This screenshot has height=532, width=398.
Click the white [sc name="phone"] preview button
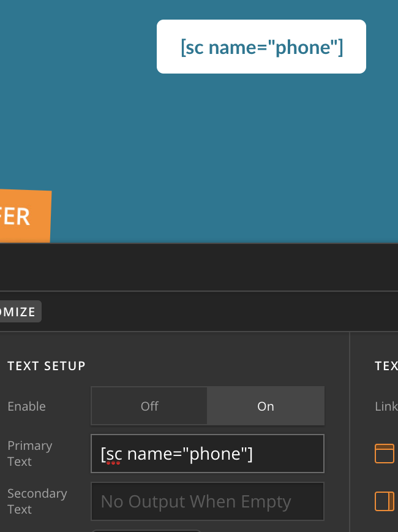point(261,47)
